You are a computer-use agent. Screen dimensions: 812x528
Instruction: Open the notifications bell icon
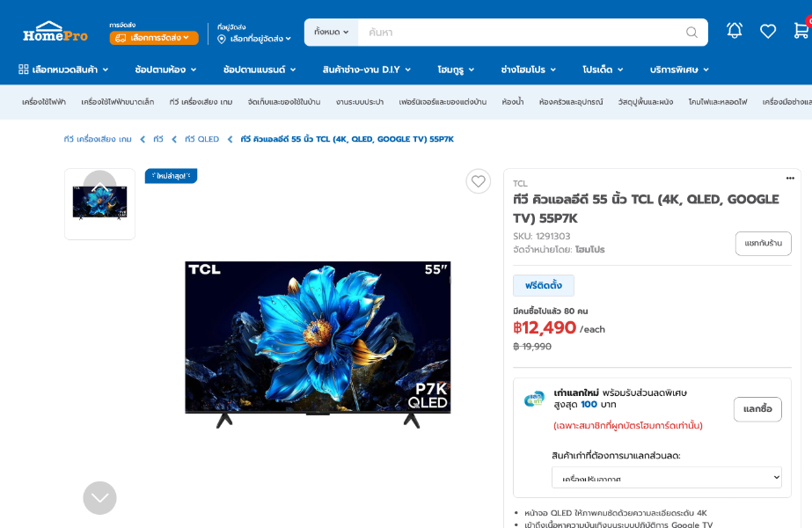pyautogui.click(x=735, y=31)
